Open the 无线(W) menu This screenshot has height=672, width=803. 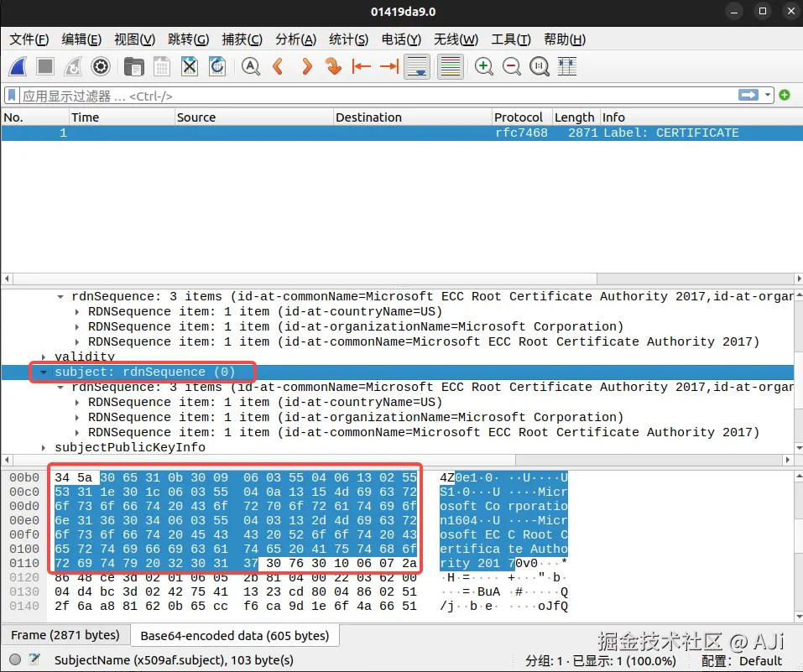point(456,39)
